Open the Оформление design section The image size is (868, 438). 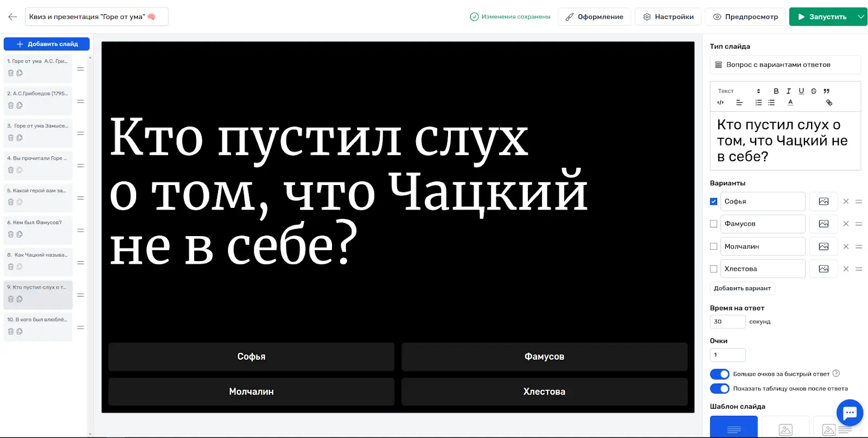[x=594, y=17]
